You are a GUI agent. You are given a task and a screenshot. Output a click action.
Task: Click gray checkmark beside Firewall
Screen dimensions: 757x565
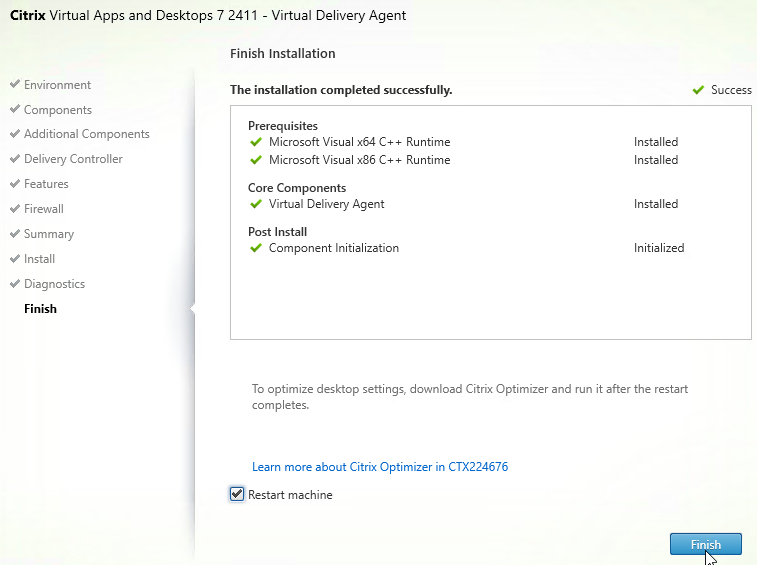pyautogui.click(x=15, y=209)
